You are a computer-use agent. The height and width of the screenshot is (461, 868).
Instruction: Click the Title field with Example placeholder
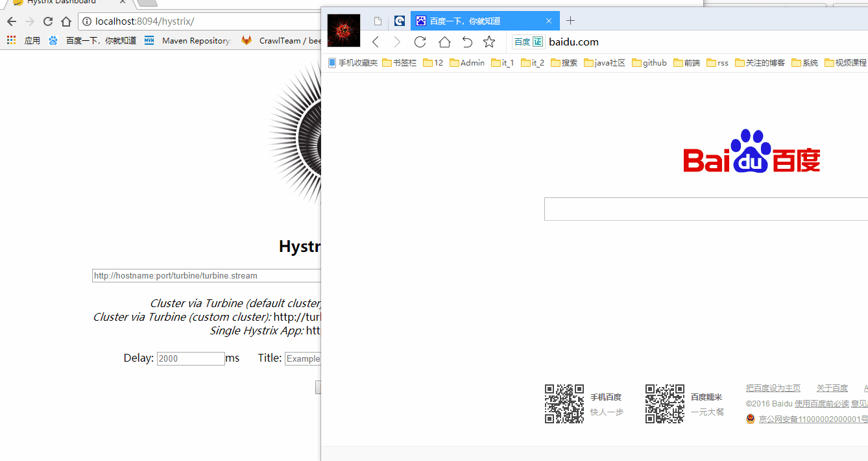pos(303,358)
